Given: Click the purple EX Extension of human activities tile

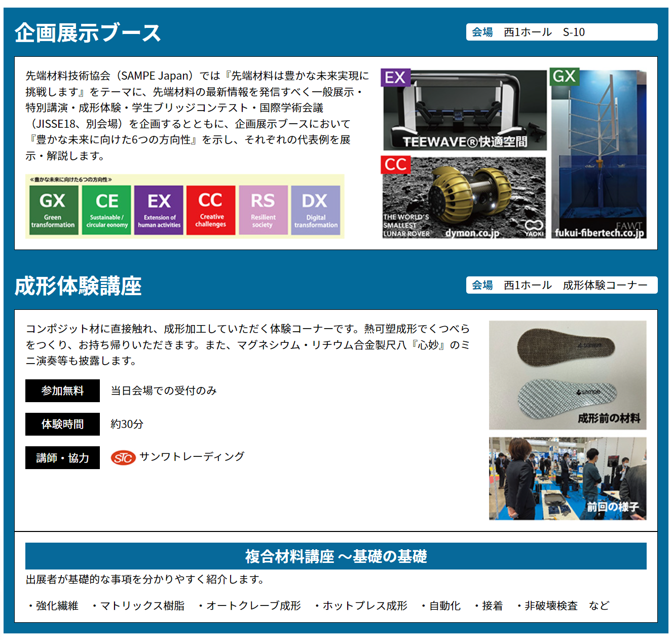Looking at the screenshot, I should pos(159,210).
